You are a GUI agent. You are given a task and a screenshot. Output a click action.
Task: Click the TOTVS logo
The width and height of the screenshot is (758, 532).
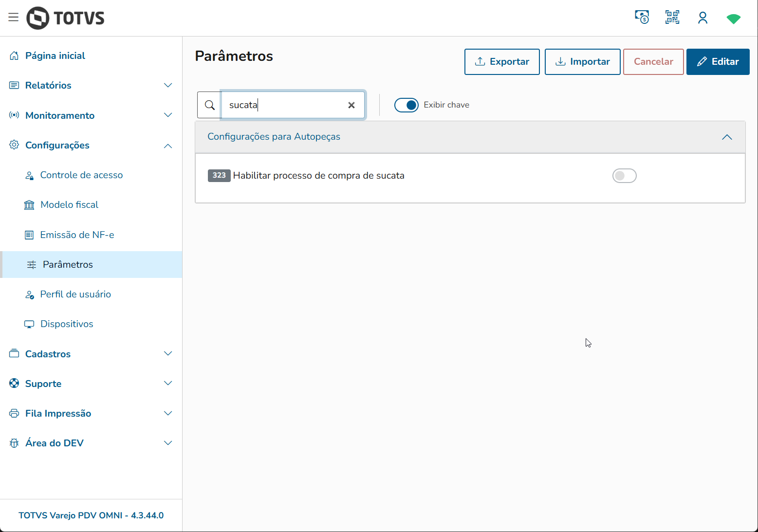pos(66,18)
